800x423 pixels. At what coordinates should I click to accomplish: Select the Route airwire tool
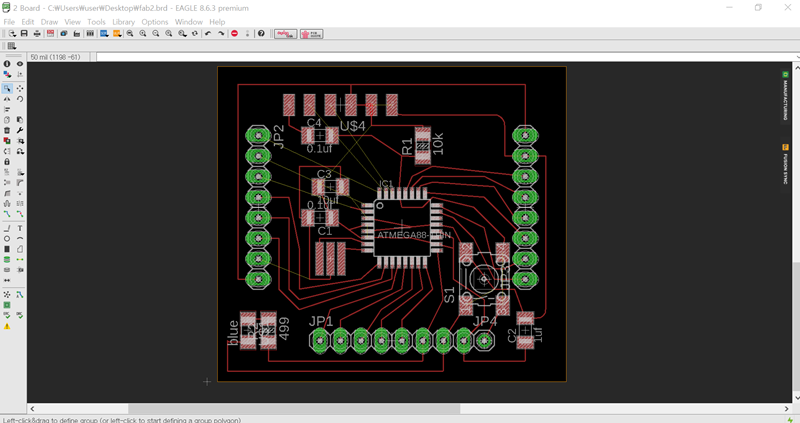pos(7,214)
